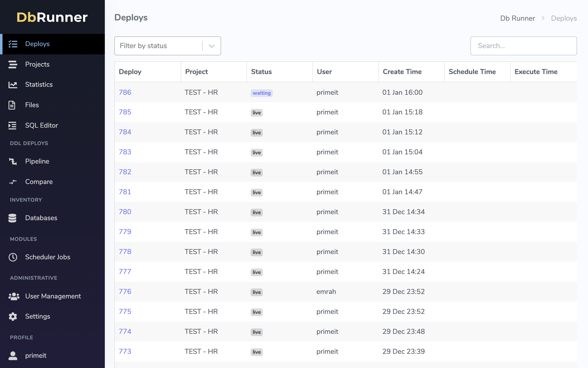Click the Db Runner breadcrumb link
The height and width of the screenshot is (368, 588).
517,18
